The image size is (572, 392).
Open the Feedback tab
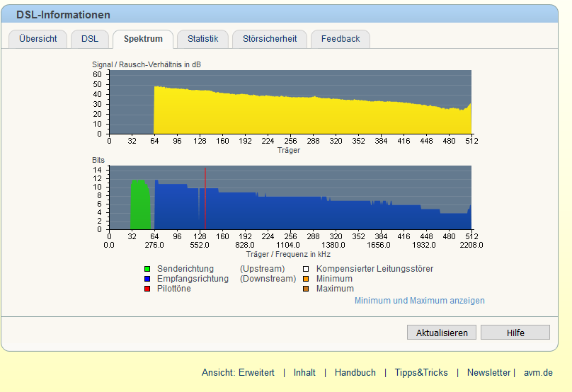[341, 39]
